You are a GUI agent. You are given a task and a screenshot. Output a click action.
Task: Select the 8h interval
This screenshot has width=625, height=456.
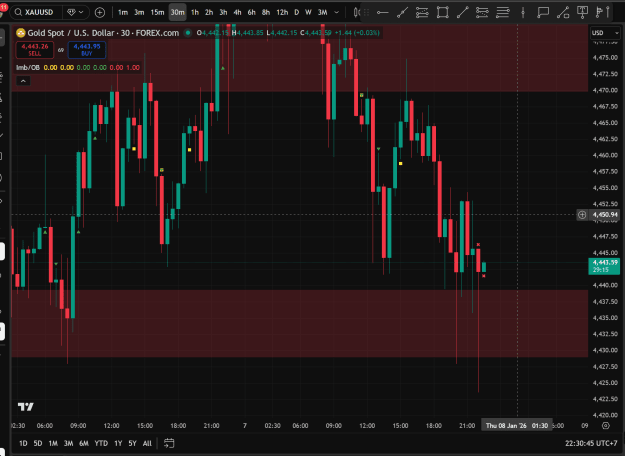(x=266, y=12)
